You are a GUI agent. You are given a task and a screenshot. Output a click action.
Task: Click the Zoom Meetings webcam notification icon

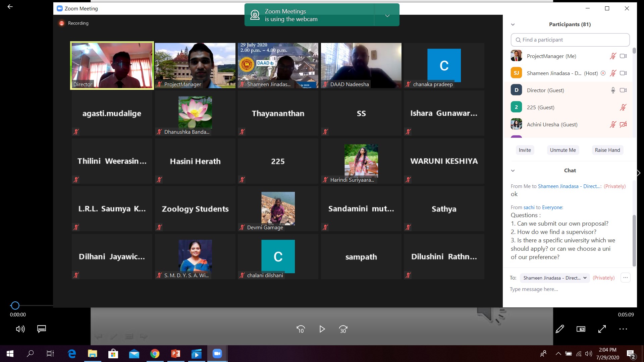tap(255, 15)
